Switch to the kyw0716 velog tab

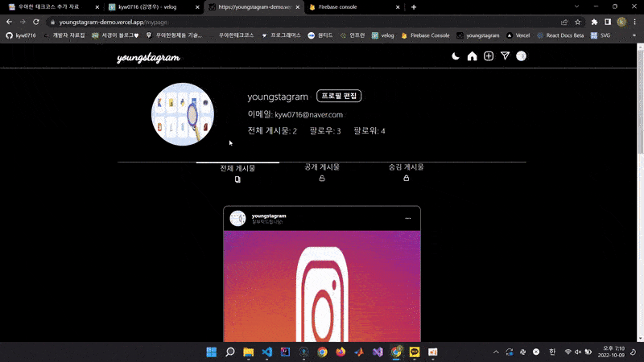[153, 7]
